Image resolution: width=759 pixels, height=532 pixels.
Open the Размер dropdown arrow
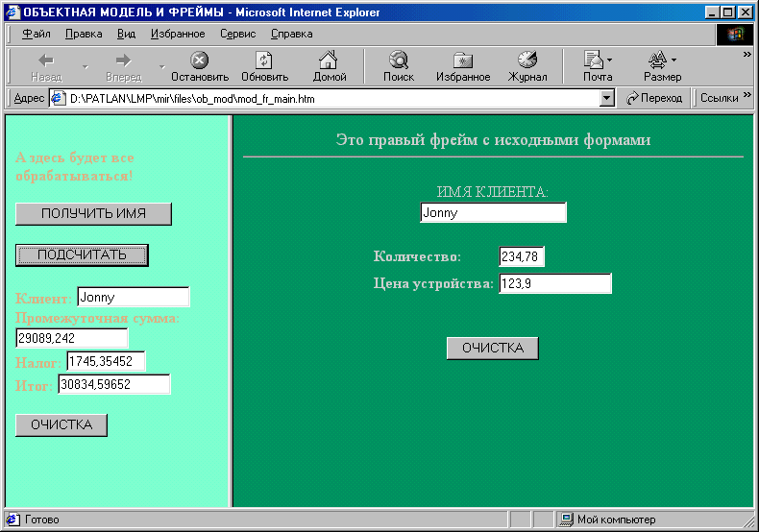point(673,60)
